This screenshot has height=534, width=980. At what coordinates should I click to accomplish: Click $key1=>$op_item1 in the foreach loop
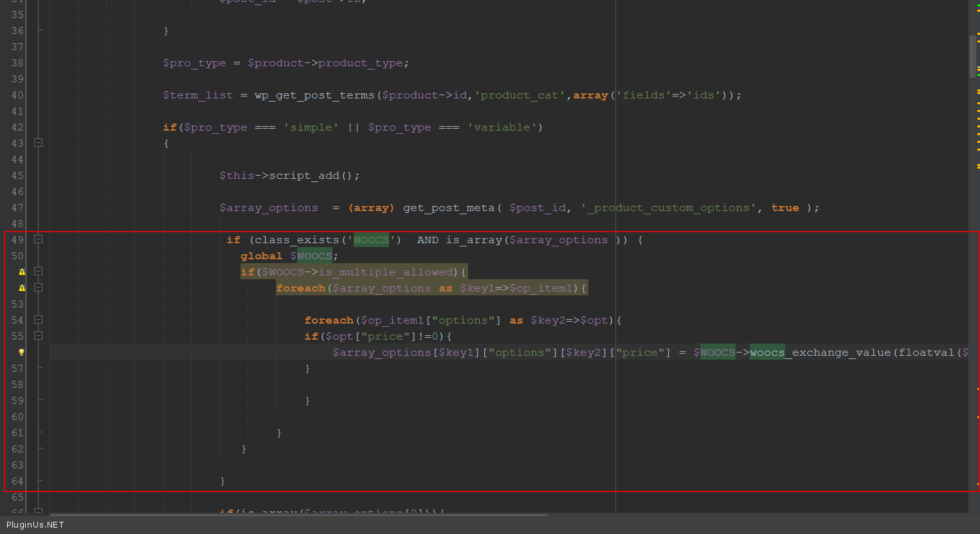[x=516, y=288]
